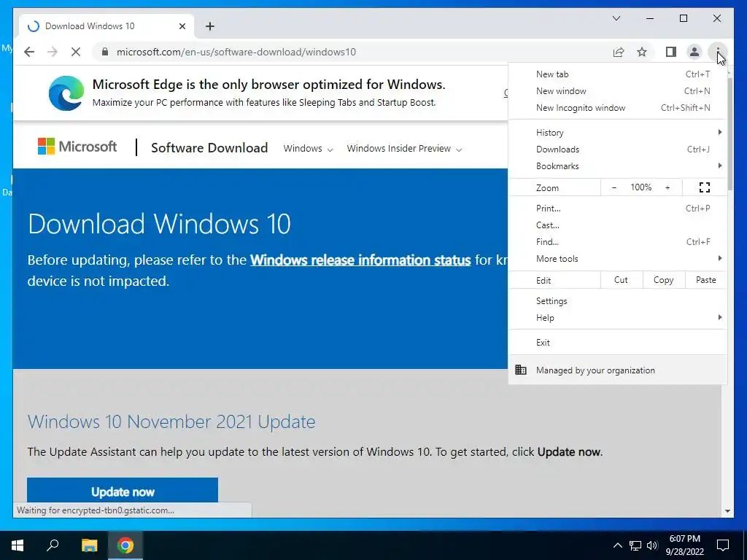747x560 pixels.
Task: Share this page using share icon
Action: coord(619,52)
